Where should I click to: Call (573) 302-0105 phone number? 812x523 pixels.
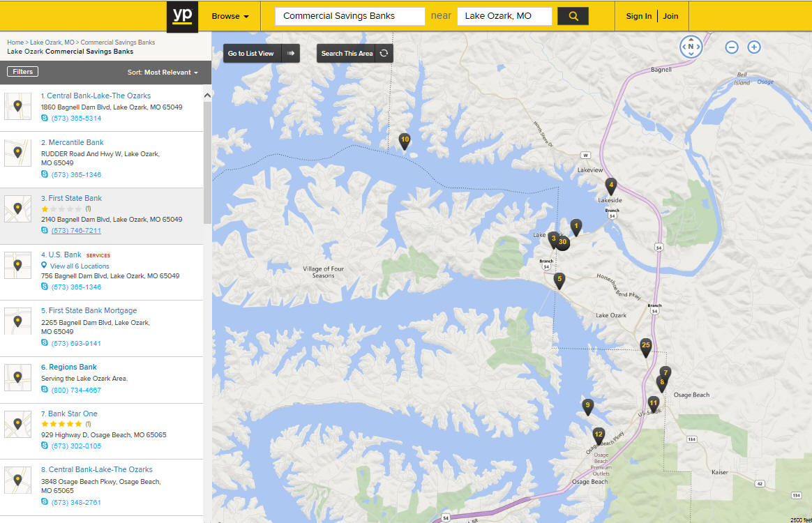tap(76, 446)
